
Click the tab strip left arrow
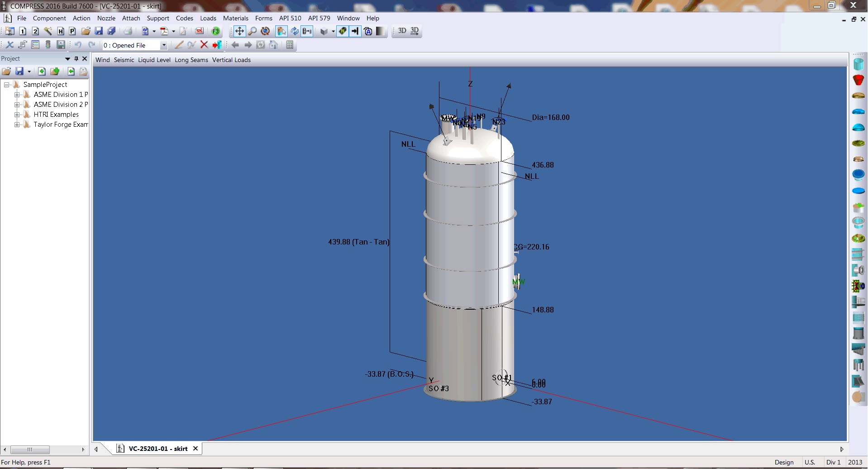point(96,449)
